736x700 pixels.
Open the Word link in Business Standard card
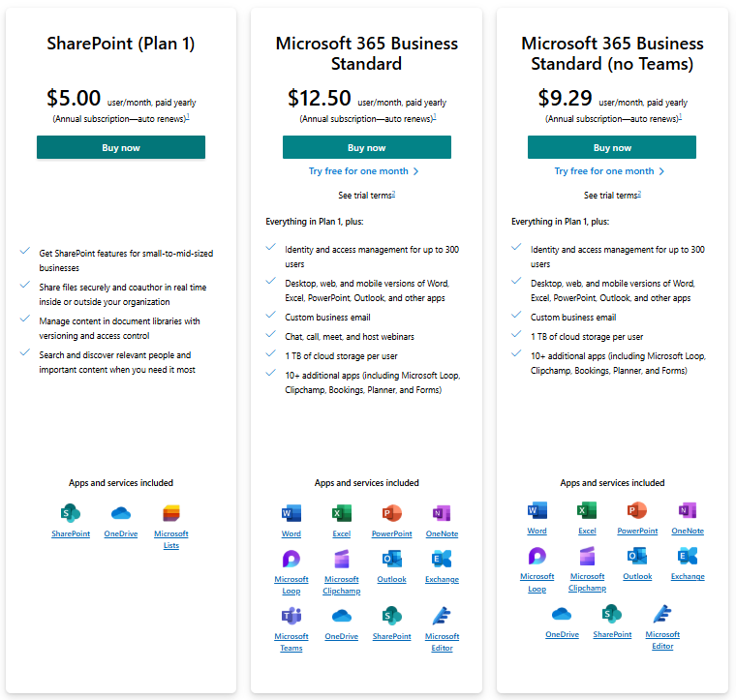(291, 533)
